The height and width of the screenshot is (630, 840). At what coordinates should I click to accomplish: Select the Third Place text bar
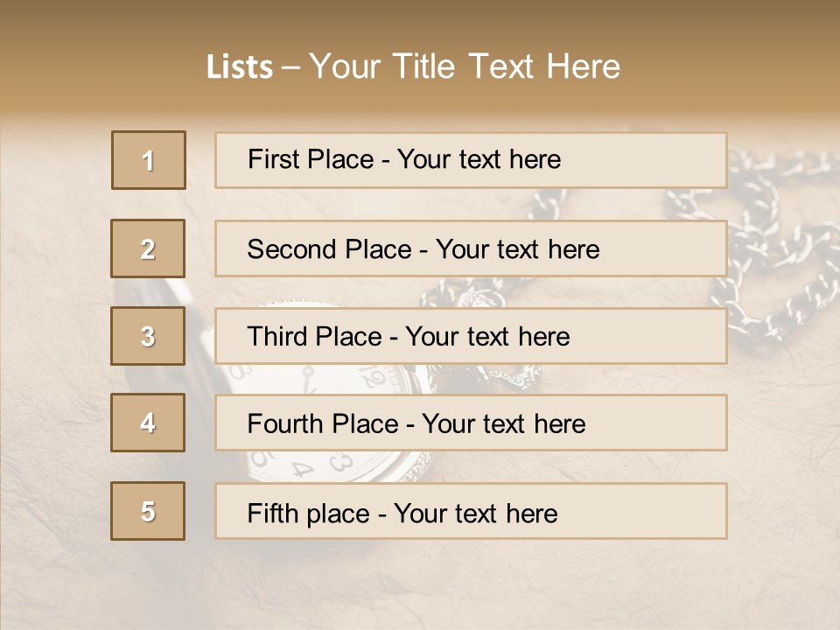471,336
